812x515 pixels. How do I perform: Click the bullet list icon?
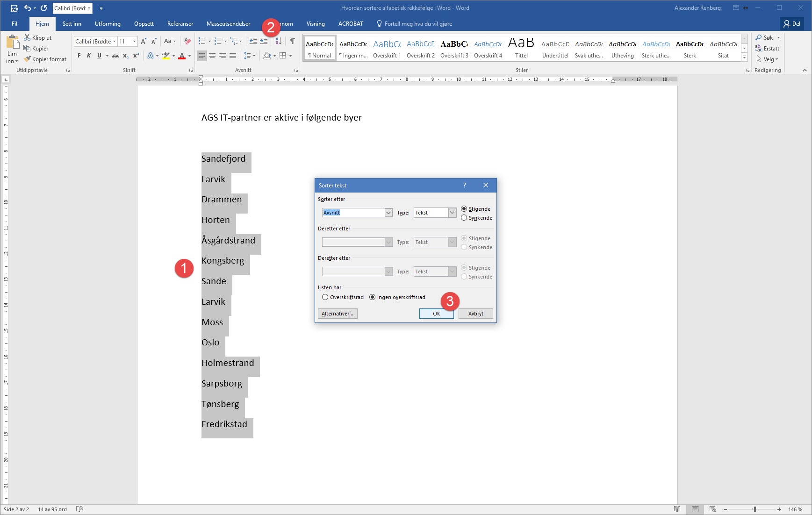click(x=201, y=41)
